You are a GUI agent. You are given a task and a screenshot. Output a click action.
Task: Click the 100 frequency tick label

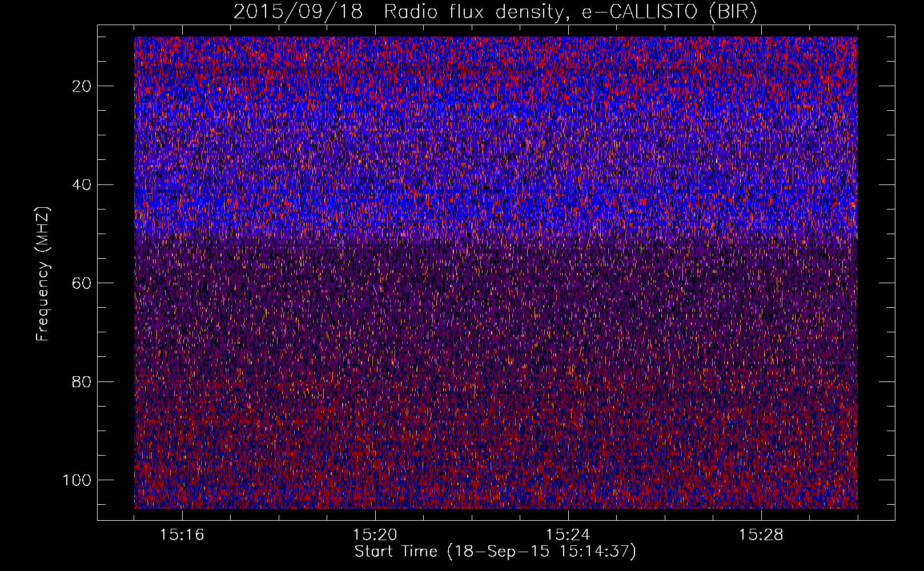(77, 480)
